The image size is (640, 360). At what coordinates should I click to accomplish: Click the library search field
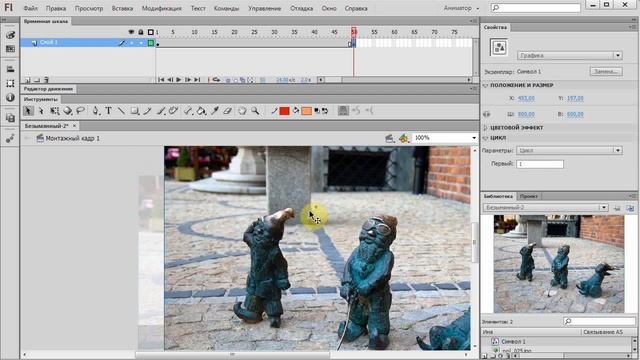coord(599,321)
